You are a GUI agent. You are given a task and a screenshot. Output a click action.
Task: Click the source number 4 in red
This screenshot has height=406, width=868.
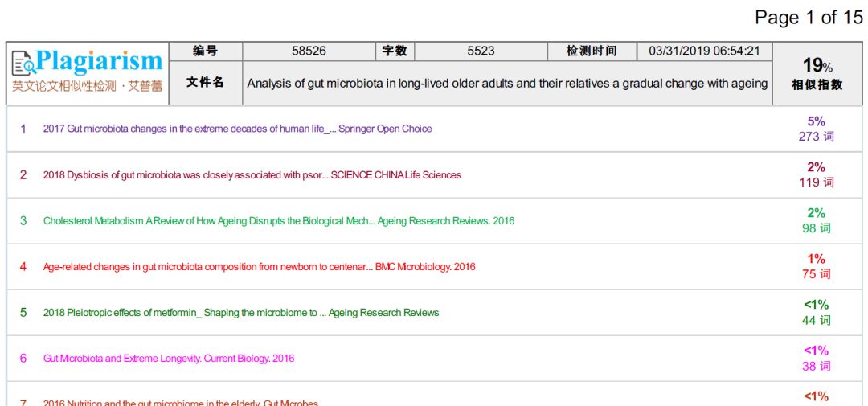tap(23, 267)
